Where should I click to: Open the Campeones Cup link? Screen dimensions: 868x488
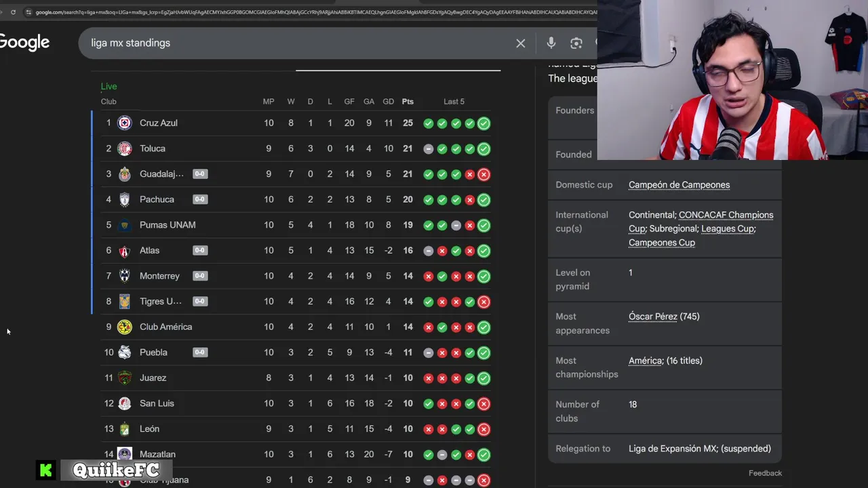coord(662,243)
